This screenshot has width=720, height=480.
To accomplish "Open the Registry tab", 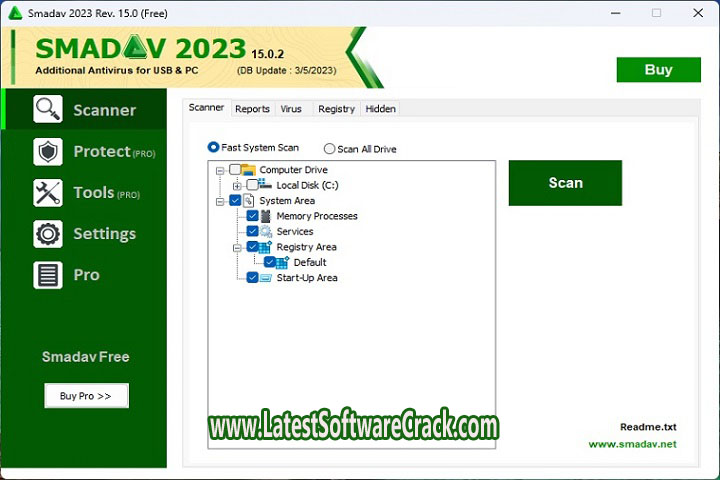I will [336, 109].
